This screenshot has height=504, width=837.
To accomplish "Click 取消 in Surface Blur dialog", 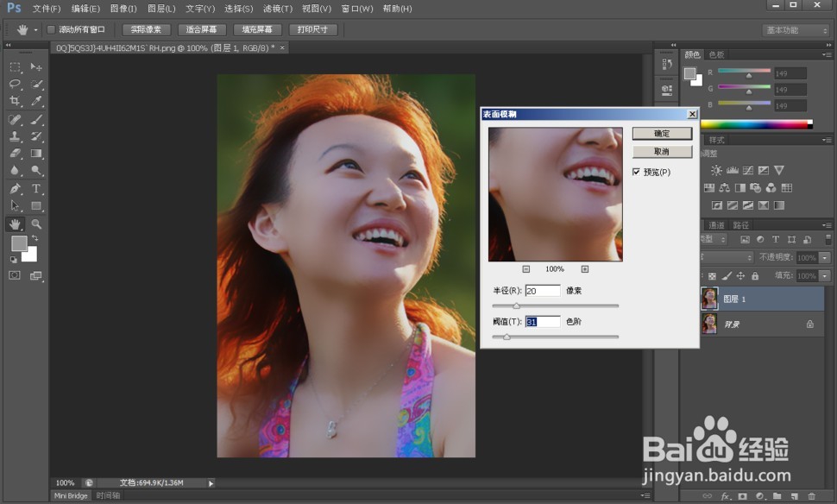I will pyautogui.click(x=662, y=152).
